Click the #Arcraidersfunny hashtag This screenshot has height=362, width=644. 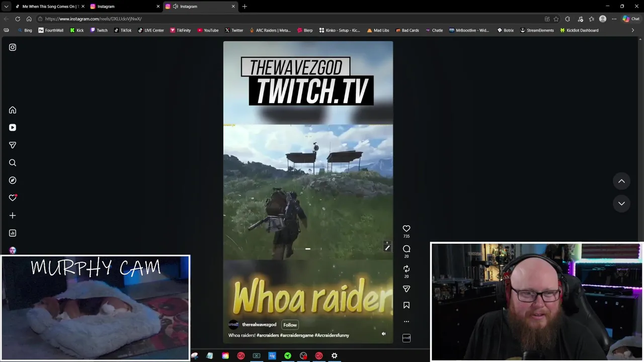click(332, 335)
